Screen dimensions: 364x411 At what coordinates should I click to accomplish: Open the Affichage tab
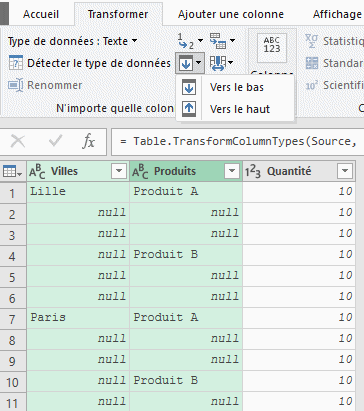[x=337, y=14]
